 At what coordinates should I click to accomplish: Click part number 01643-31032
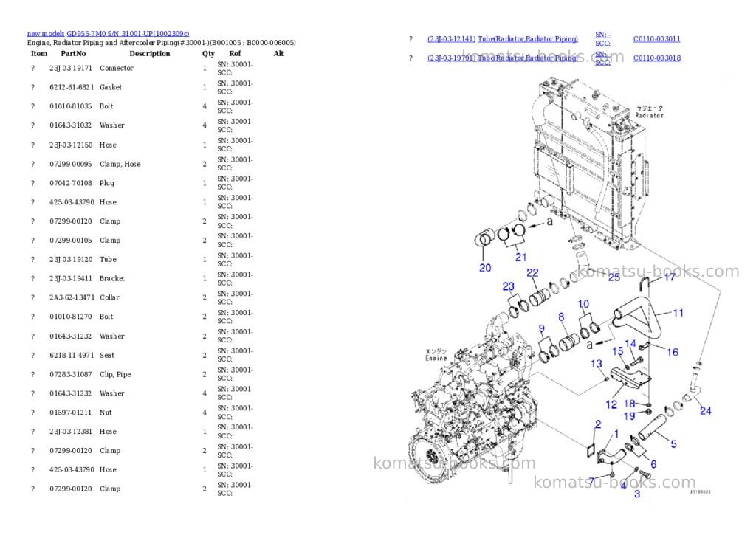70,125
